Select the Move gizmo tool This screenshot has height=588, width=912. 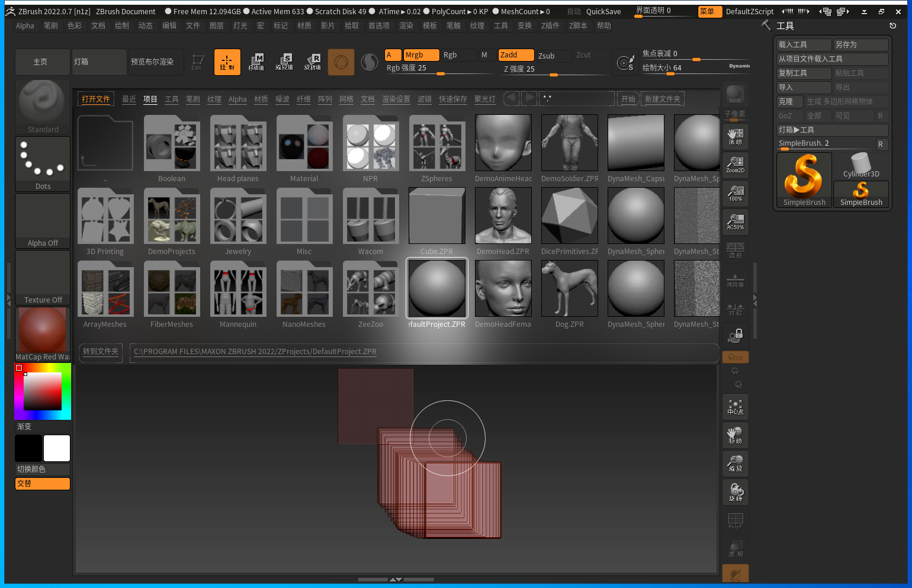tap(256, 62)
